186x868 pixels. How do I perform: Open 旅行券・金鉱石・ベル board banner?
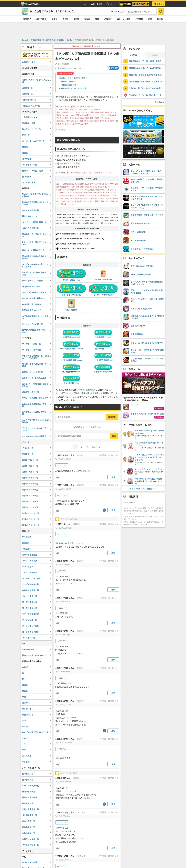(x=71, y=273)
